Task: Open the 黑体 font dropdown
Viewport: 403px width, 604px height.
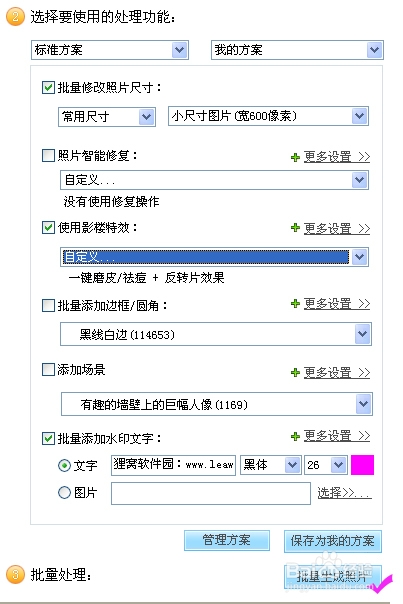Action: (x=270, y=465)
